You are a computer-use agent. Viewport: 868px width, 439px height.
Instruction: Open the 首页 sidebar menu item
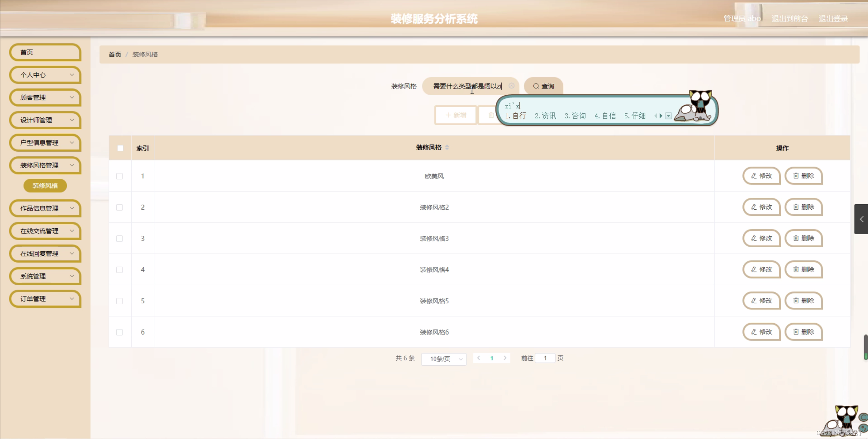45,52
